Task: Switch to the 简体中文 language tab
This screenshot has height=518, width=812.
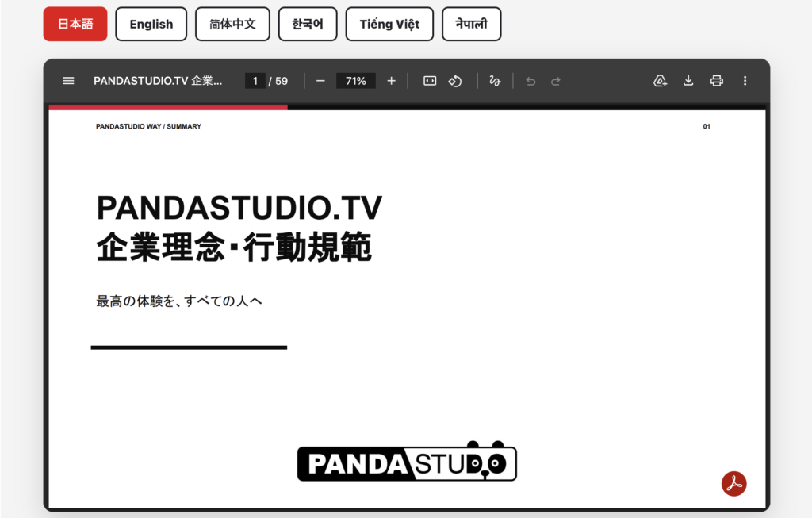Action: (x=232, y=24)
